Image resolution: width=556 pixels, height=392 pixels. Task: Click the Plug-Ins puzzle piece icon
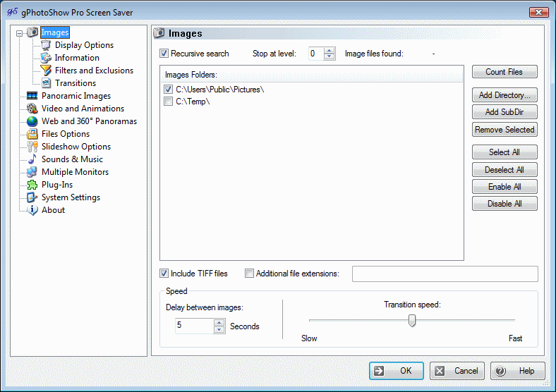[x=32, y=185]
